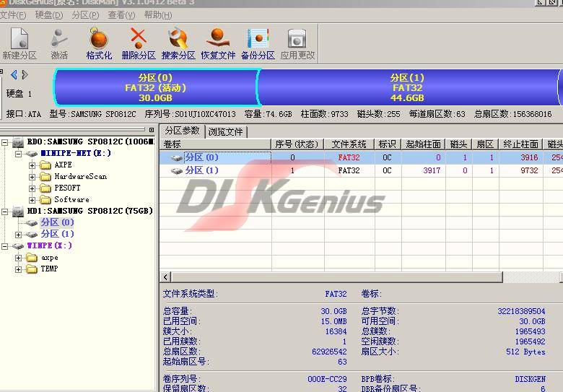This screenshot has height=392, width=563.
Task: Select 分区(0) FAT32 30.0GB disk bar segment
Action: click(x=155, y=87)
